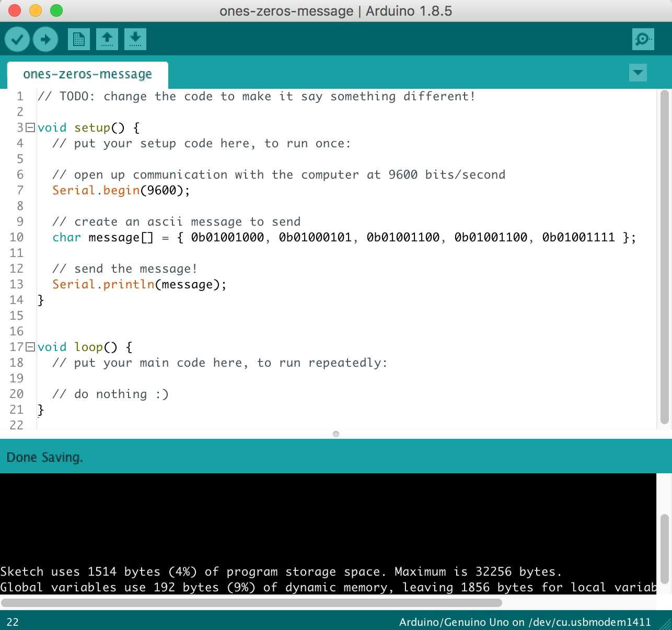Click the "char" keyword on line 10
Screen dimensions: 672x630
[66, 238]
